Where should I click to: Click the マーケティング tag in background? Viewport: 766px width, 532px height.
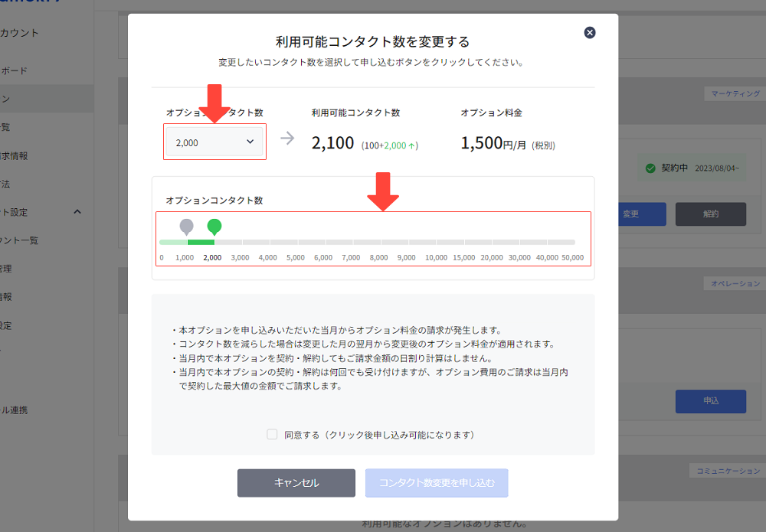(x=735, y=93)
